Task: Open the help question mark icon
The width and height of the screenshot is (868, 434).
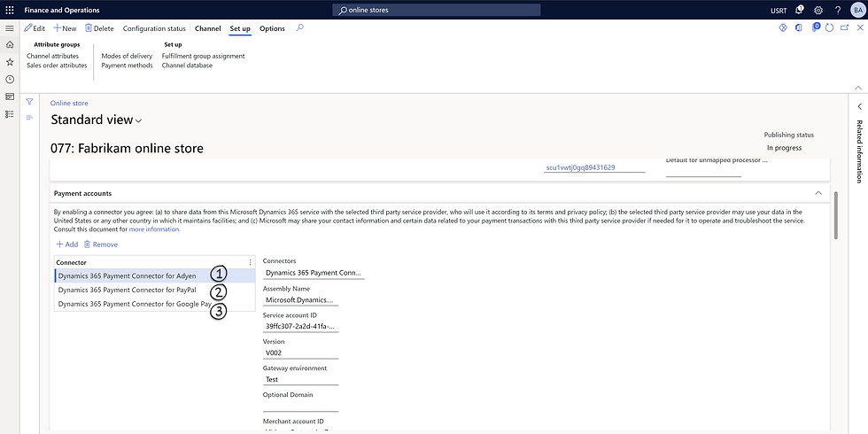Action: [x=838, y=10]
